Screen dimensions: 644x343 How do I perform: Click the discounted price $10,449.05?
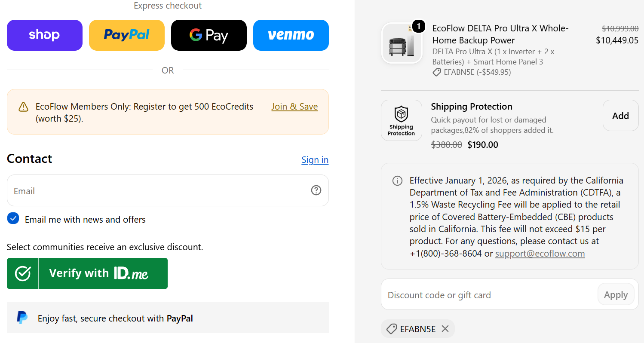(617, 40)
